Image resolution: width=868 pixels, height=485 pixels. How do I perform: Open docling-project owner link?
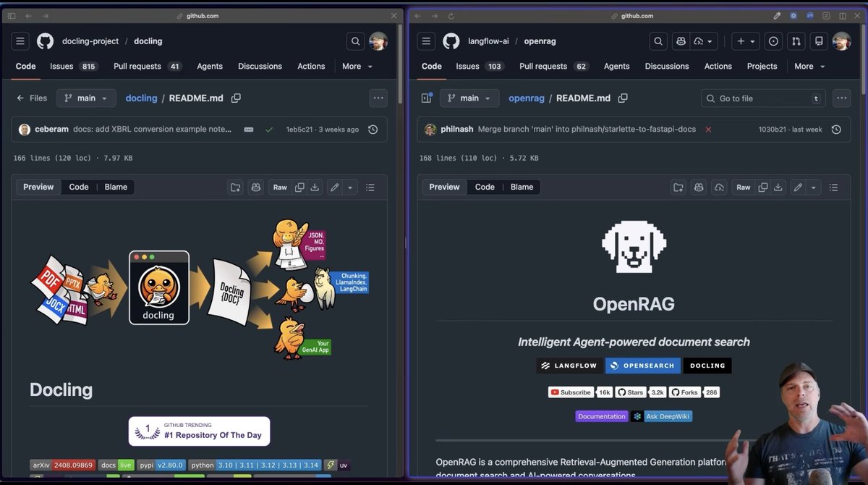90,41
